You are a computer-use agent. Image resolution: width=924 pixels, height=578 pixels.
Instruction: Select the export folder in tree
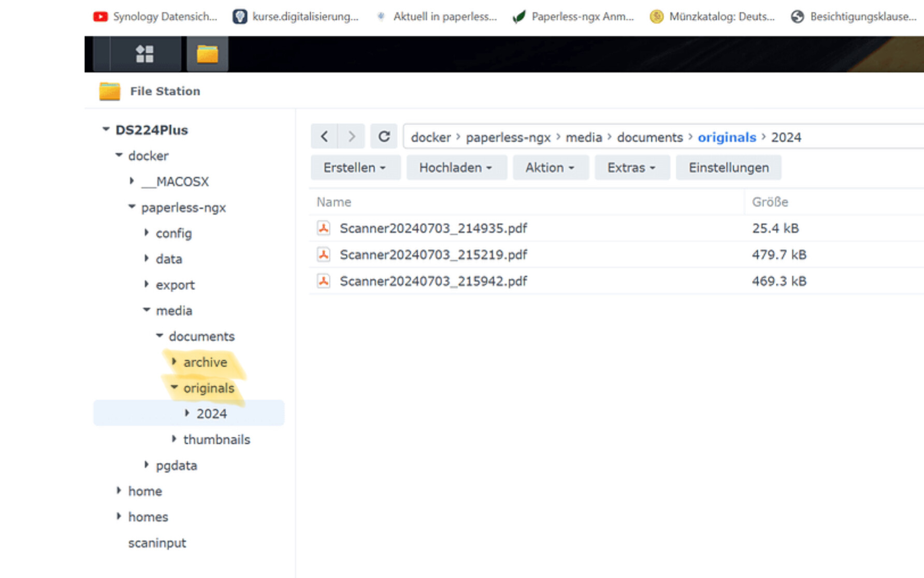pyautogui.click(x=175, y=285)
